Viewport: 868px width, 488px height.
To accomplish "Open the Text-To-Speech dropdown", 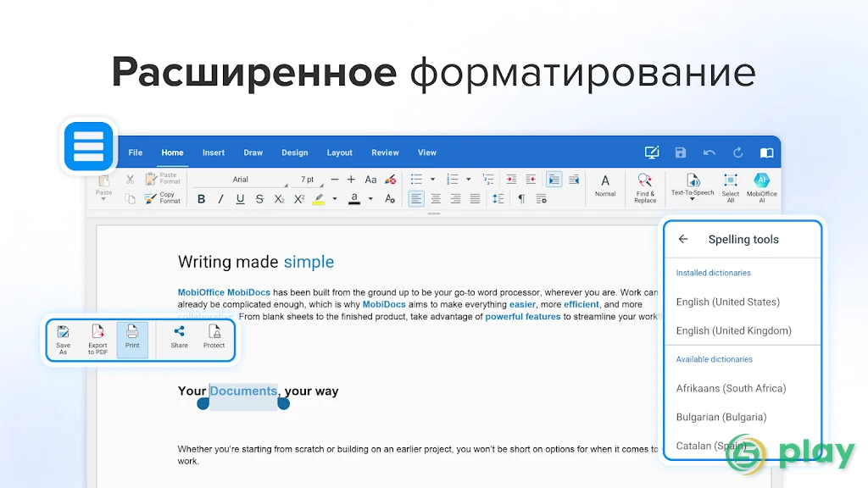I will 693,187.
